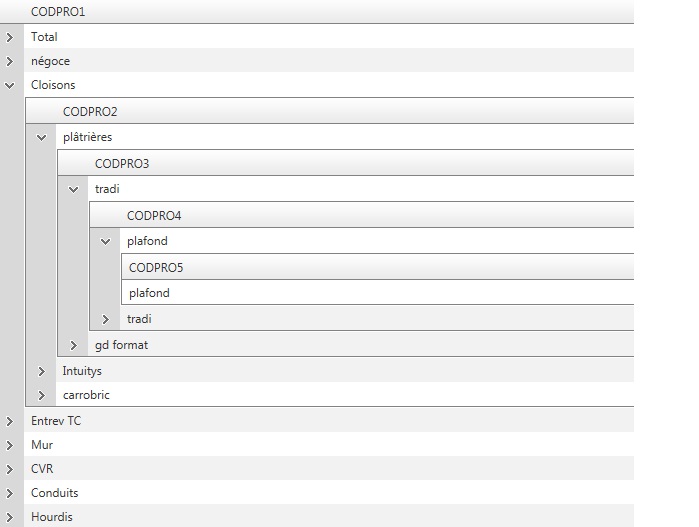Click the CODPRO5 column header

coord(156,267)
